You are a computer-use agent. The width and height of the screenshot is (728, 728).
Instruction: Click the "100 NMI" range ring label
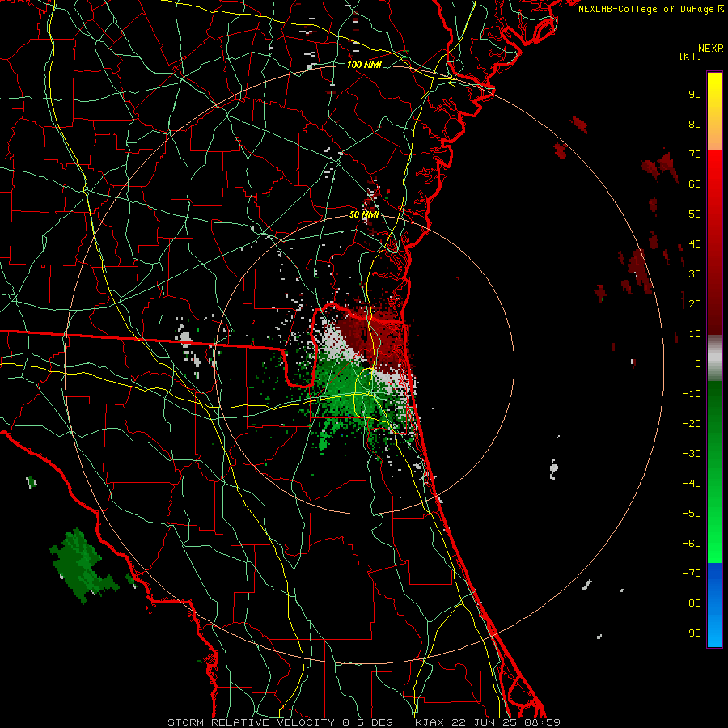[x=364, y=65]
